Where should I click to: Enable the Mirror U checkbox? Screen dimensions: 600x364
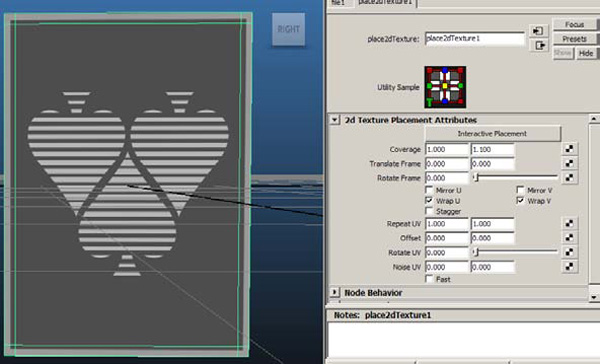pos(429,190)
